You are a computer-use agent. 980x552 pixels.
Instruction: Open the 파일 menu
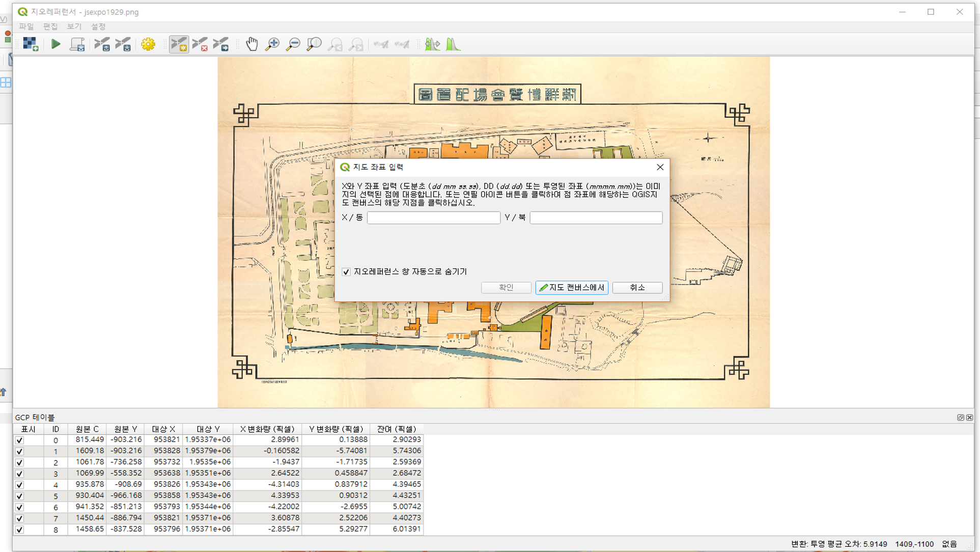coord(26,26)
